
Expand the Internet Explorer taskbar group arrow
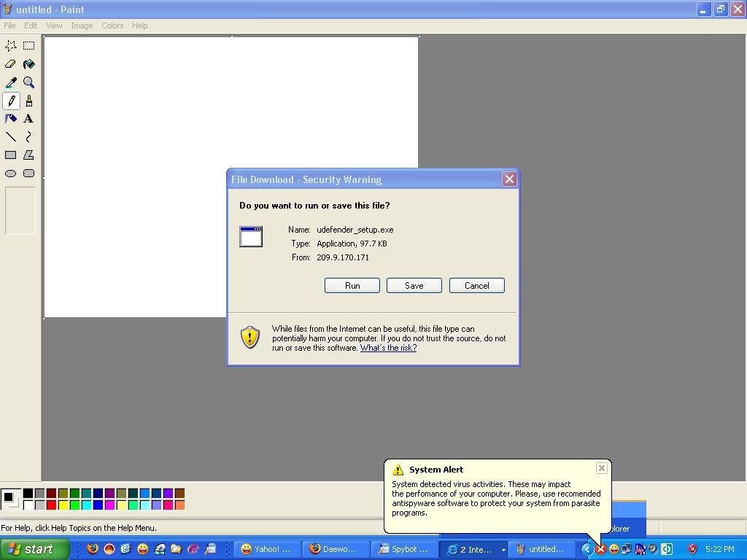pyautogui.click(x=503, y=550)
